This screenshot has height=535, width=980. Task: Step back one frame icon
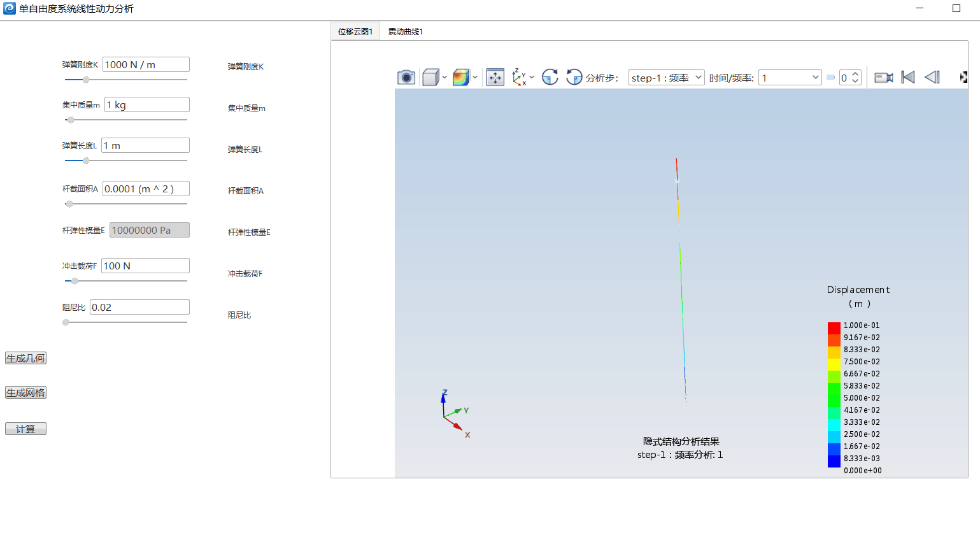[932, 78]
